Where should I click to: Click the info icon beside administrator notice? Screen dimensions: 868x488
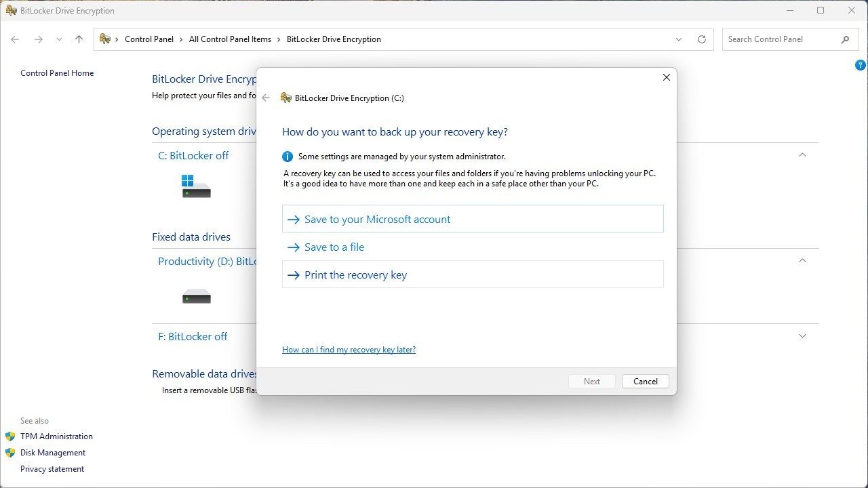click(288, 157)
